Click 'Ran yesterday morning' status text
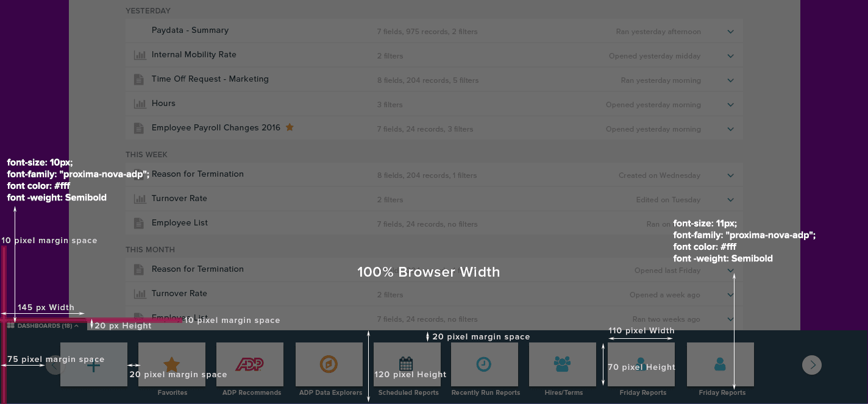 click(x=661, y=80)
